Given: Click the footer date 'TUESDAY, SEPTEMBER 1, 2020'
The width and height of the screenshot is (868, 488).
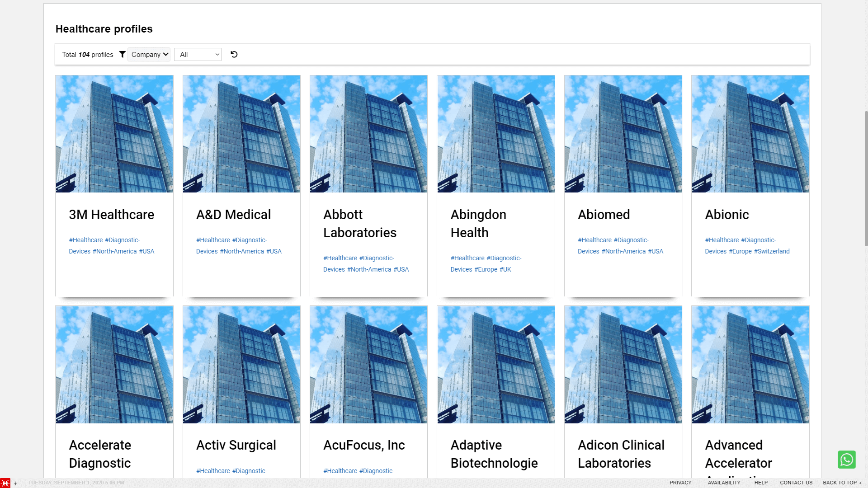Looking at the screenshot, I should [x=66, y=483].
